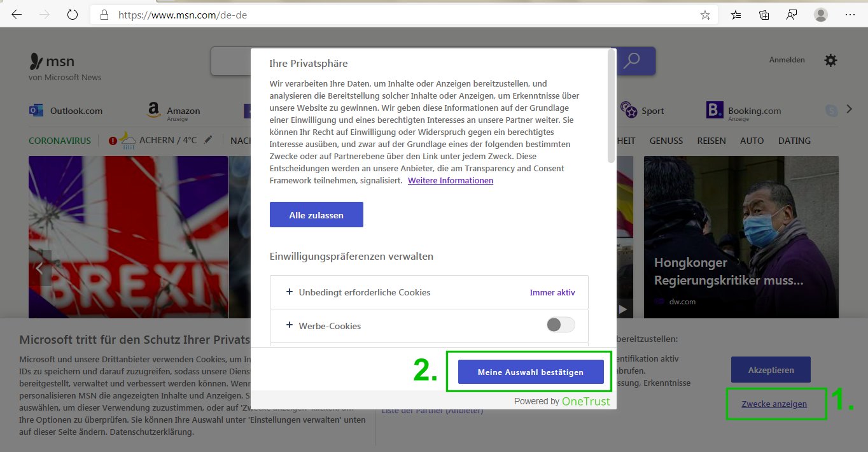Select the search magnifier icon
Viewport: 868px width, 452px height.
pyautogui.click(x=632, y=60)
